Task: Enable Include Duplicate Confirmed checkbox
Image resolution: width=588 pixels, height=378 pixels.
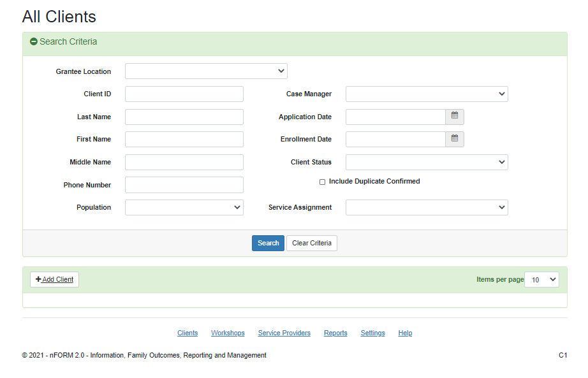Action: pos(322,182)
